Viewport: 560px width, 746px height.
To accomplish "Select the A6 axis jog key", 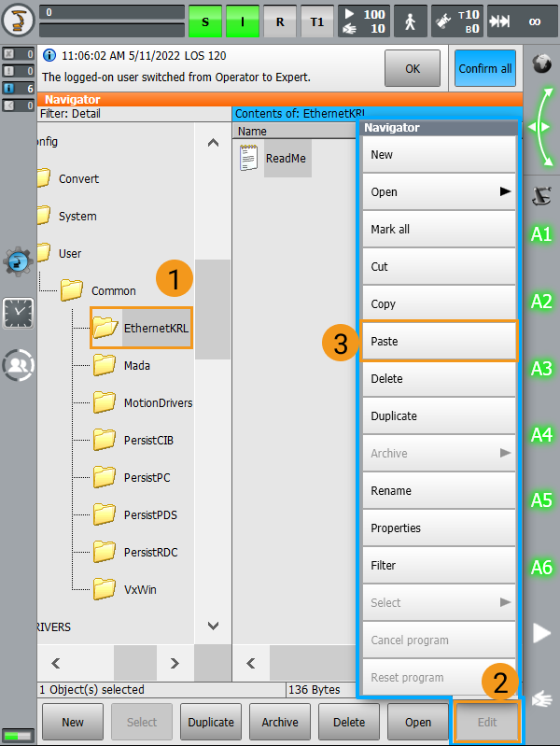I will click(x=541, y=567).
